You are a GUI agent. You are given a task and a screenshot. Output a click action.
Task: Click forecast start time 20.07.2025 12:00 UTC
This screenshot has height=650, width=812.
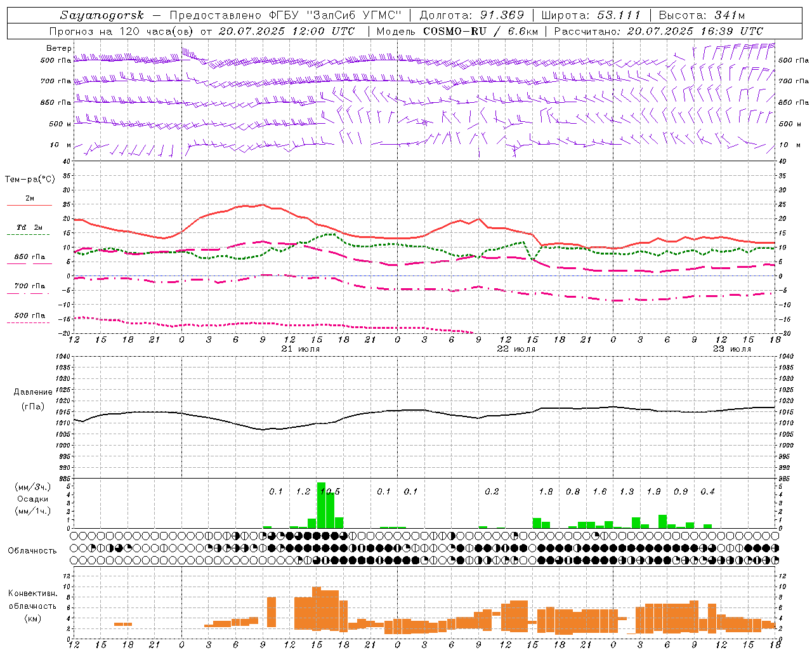(x=287, y=31)
